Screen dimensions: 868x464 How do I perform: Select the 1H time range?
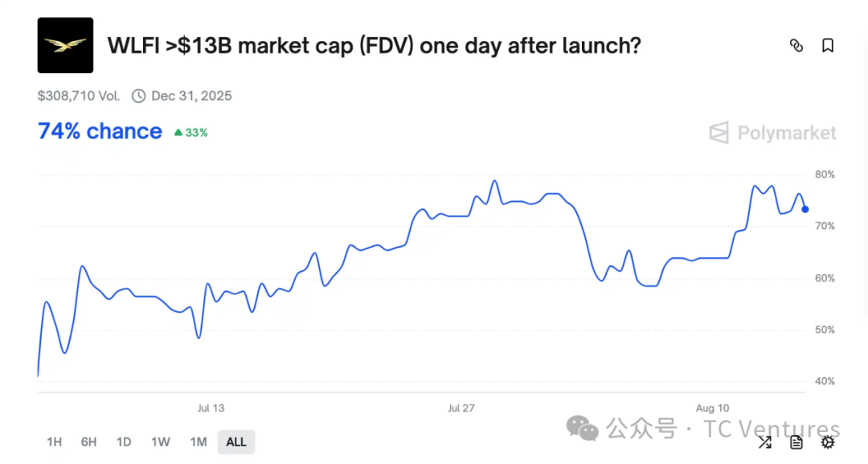tap(55, 441)
